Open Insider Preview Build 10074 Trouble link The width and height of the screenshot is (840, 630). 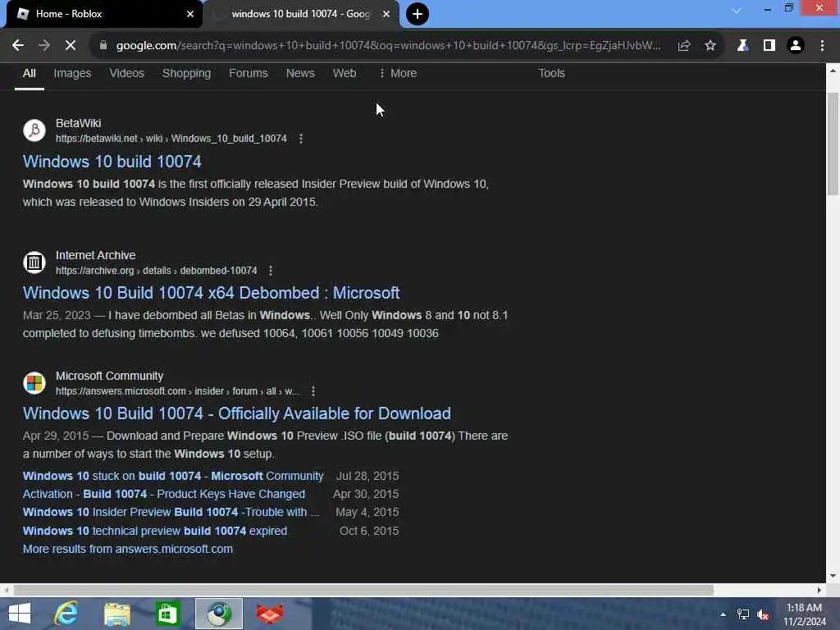171,512
